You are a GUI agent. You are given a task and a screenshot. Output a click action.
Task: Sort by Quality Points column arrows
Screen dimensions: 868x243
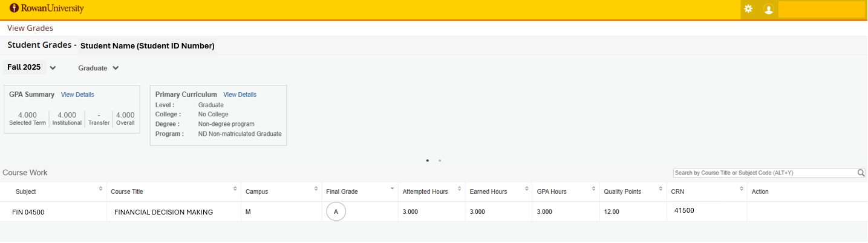661,189
